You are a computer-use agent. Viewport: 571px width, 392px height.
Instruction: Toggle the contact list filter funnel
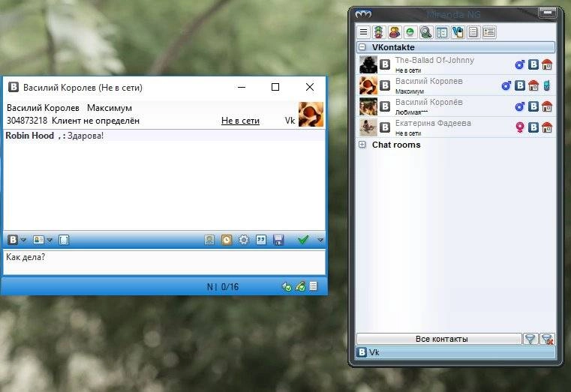(x=530, y=339)
